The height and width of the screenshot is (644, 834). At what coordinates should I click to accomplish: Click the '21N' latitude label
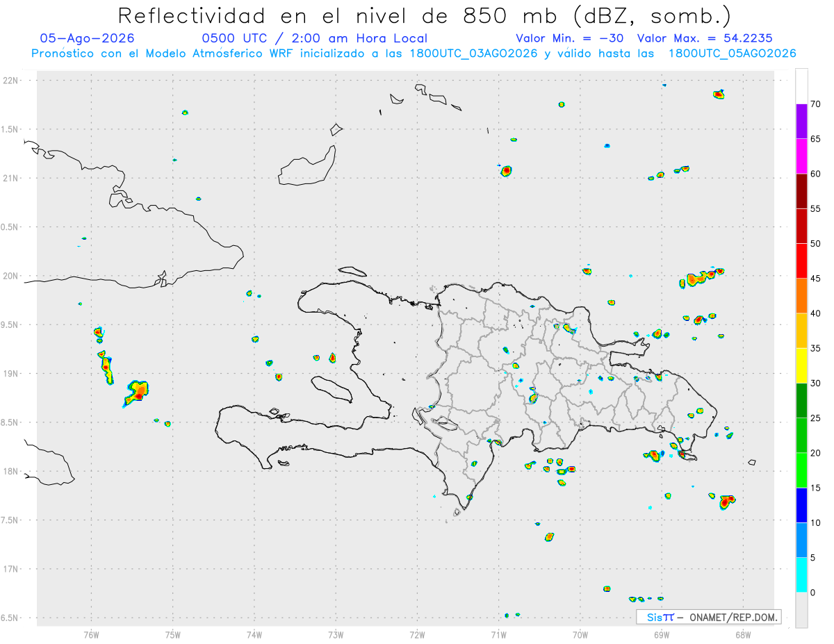pyautogui.click(x=12, y=178)
